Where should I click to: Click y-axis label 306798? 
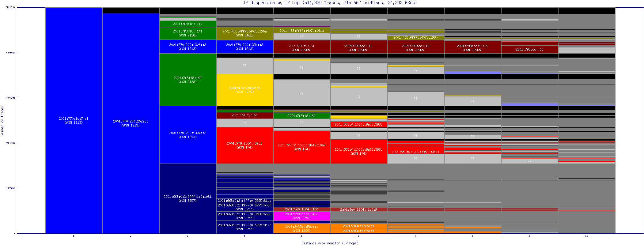pyautogui.click(x=11, y=98)
